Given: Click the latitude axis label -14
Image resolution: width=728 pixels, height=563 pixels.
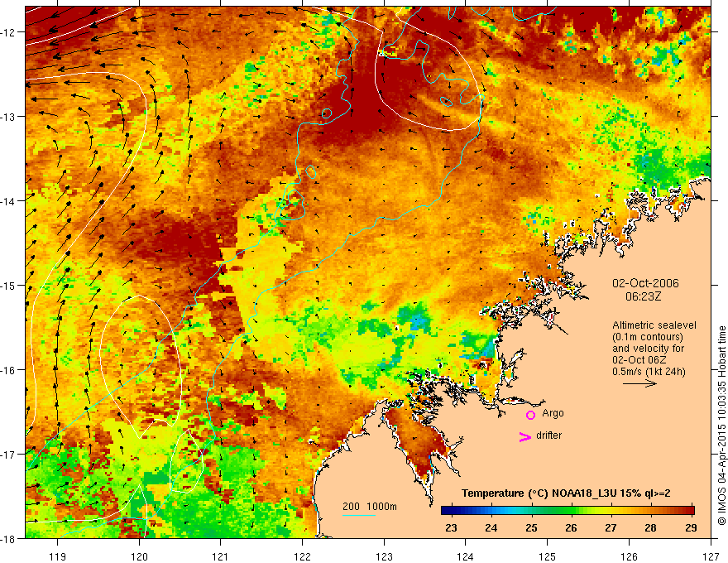Looking at the screenshot, I should (8, 201).
